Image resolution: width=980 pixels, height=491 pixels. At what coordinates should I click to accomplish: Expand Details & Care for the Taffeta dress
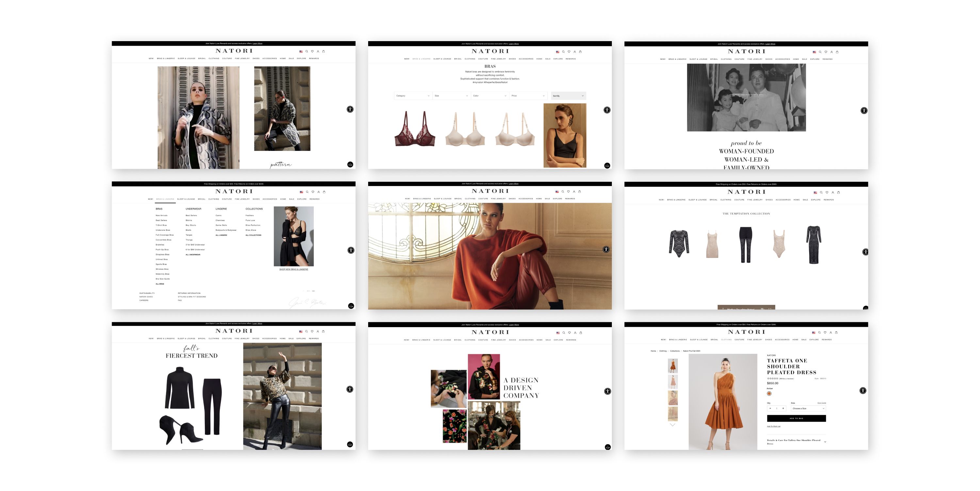pyautogui.click(x=825, y=442)
